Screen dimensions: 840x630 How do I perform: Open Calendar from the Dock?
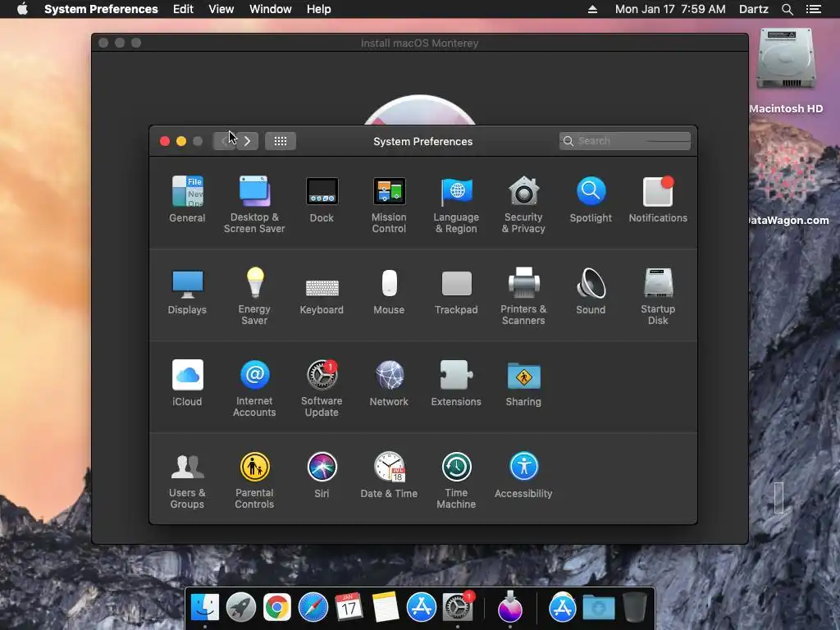tap(349, 608)
